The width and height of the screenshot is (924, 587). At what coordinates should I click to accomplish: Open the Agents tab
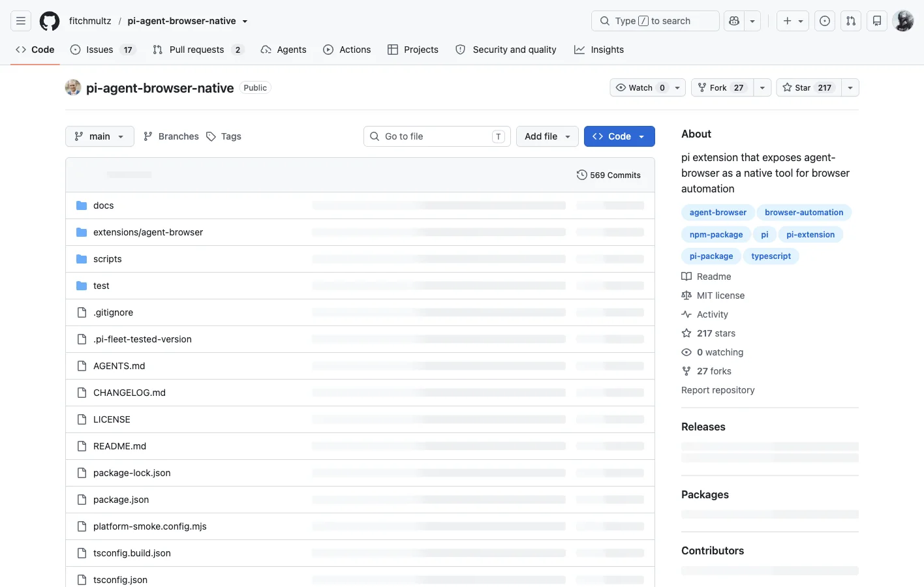[x=283, y=50]
